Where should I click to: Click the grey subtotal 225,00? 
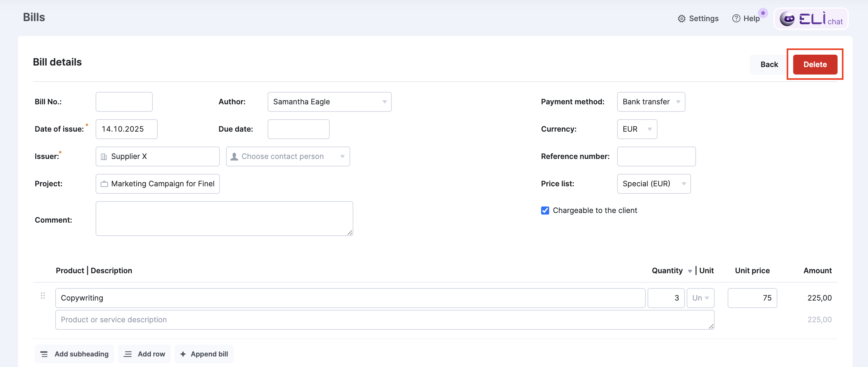tap(819, 319)
